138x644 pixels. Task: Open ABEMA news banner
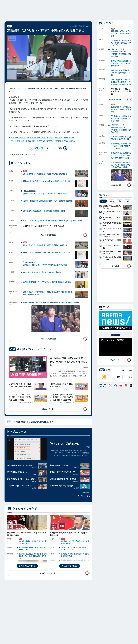click(x=115, y=320)
